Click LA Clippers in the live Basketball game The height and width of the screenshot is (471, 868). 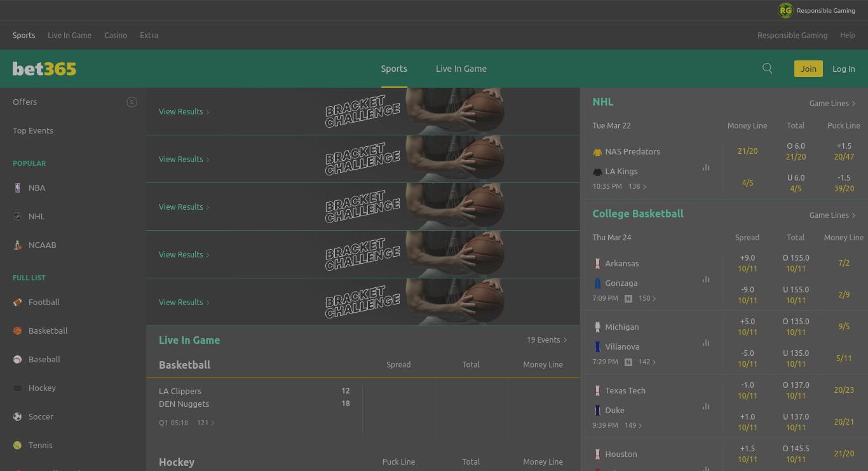180,391
